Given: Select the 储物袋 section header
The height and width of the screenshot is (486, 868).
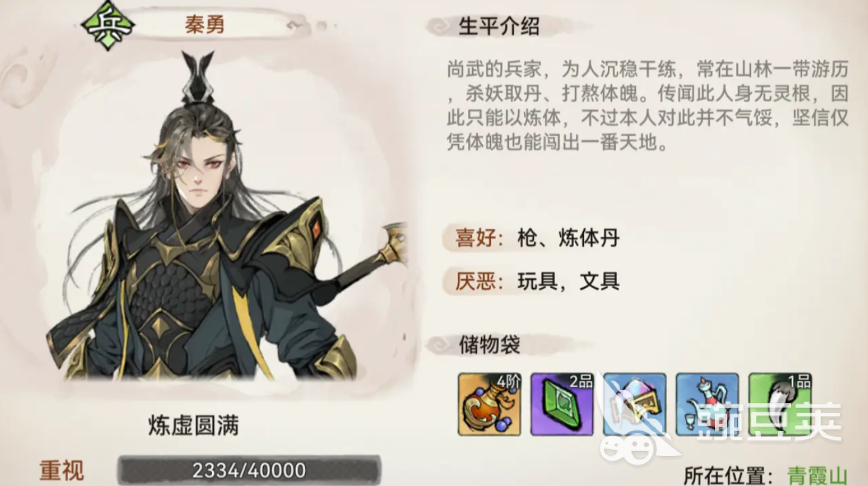Looking at the screenshot, I should point(489,345).
